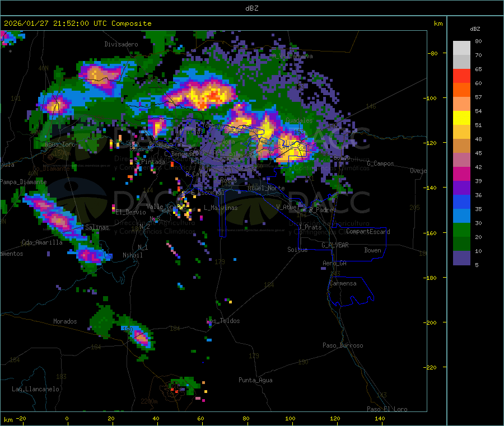Click the 'J_Prats' label
This screenshot has height=426, width=504.
[x=310, y=227]
